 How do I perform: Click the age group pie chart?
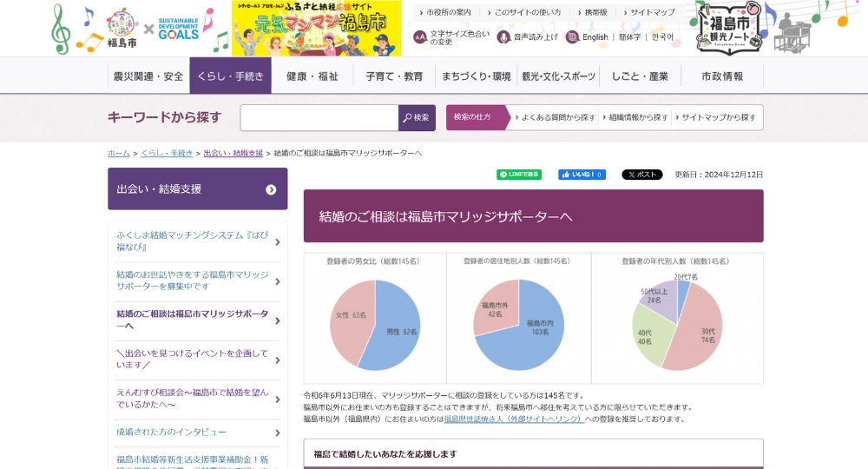[x=677, y=325]
